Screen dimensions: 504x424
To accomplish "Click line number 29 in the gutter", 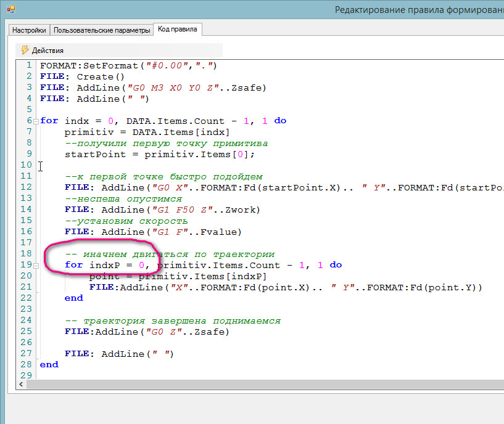I will tap(27, 375).
